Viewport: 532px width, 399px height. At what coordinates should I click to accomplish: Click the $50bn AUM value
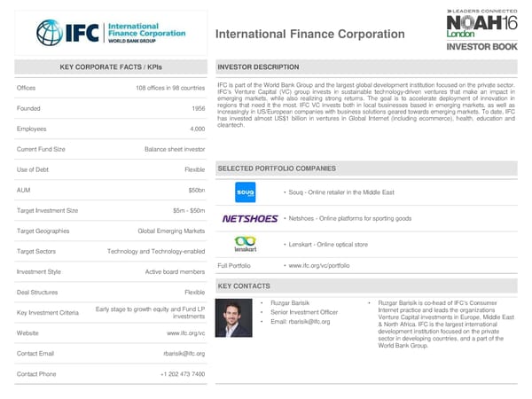[196, 190]
